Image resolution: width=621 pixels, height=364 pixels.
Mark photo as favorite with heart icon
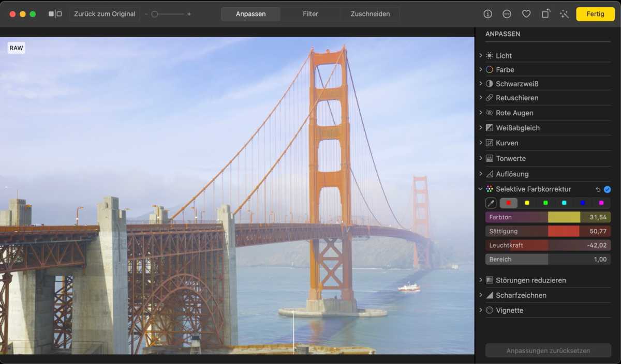click(526, 14)
